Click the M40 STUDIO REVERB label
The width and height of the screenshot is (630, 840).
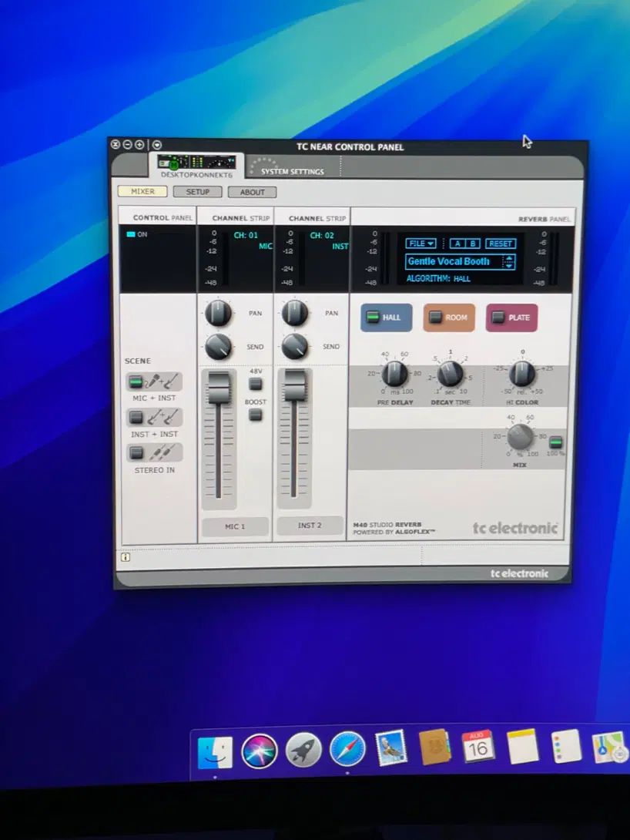tap(387, 525)
